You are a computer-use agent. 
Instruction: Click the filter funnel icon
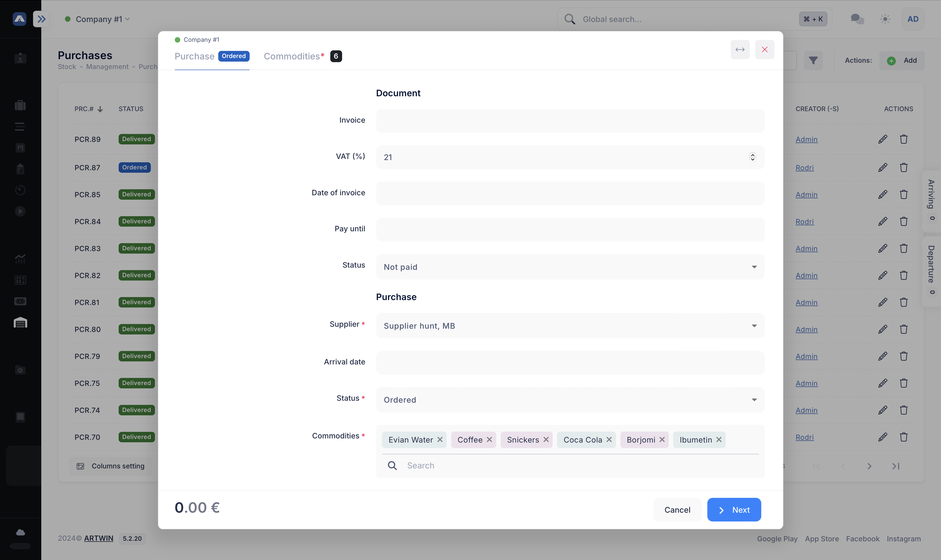(x=813, y=61)
